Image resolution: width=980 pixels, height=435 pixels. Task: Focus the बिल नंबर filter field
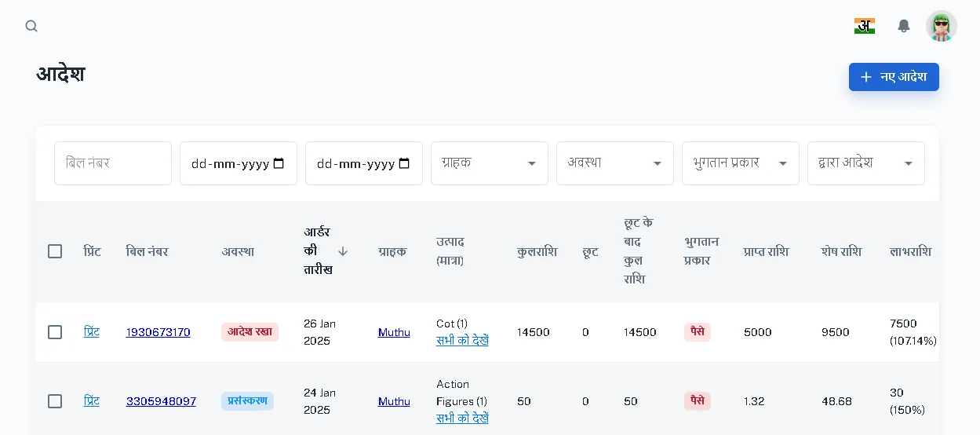point(113,163)
